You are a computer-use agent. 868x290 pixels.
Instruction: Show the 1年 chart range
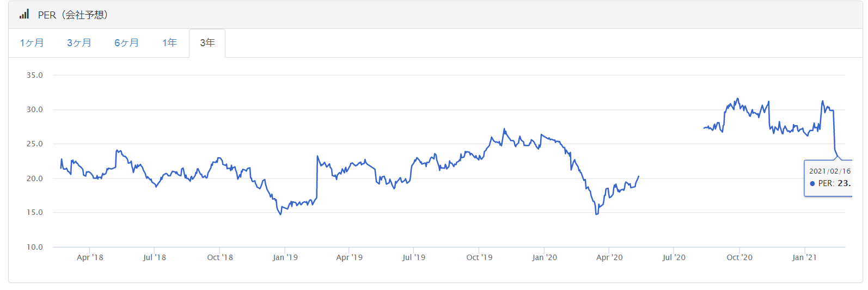169,43
